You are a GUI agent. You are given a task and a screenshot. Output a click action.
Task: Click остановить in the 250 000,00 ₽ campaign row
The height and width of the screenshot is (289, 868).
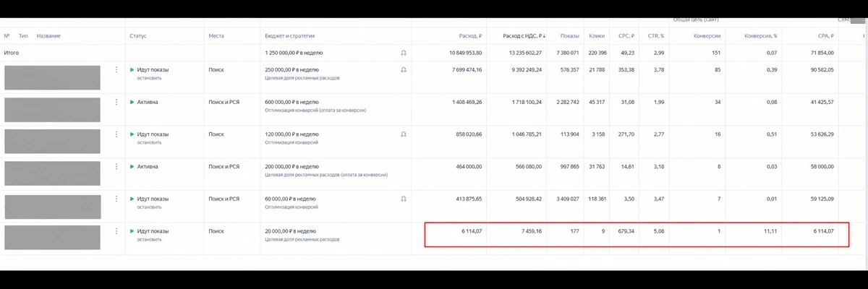click(x=149, y=78)
